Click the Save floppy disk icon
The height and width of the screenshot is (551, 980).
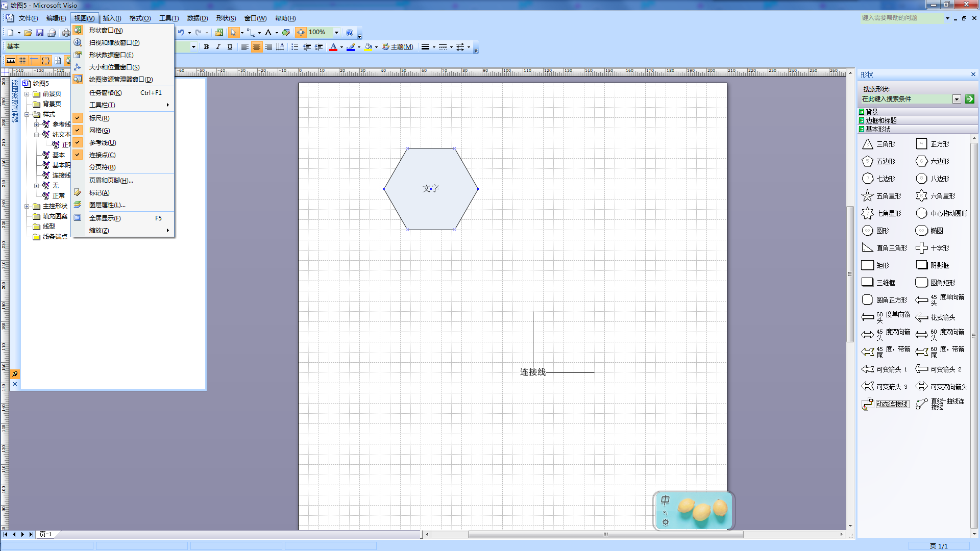(40, 33)
